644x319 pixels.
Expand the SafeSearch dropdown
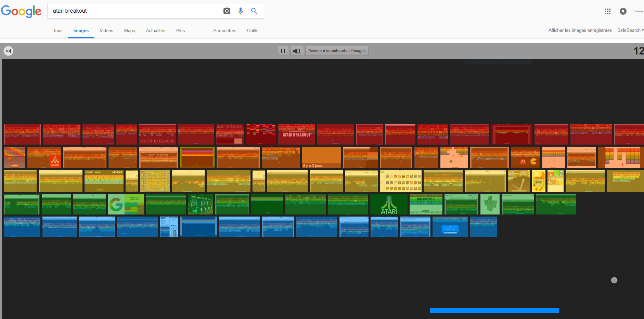(630, 30)
